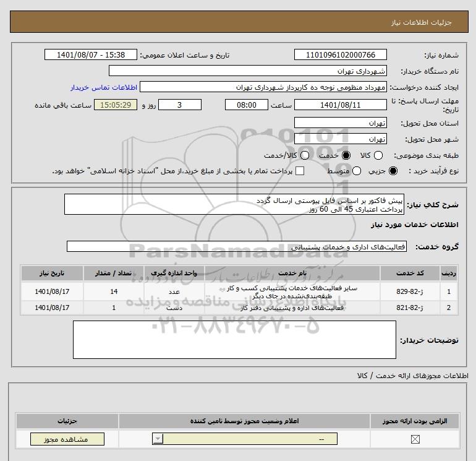Click the ردیف column header
Image resolution: width=476 pixels, height=461 pixels.
[x=449, y=273]
